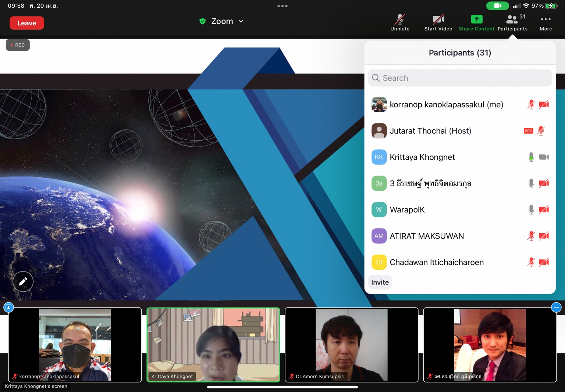Viewport: 565px width, 392px height.
Task: Select Krittaya Khongnet's video thumbnail
Action: [x=213, y=345]
